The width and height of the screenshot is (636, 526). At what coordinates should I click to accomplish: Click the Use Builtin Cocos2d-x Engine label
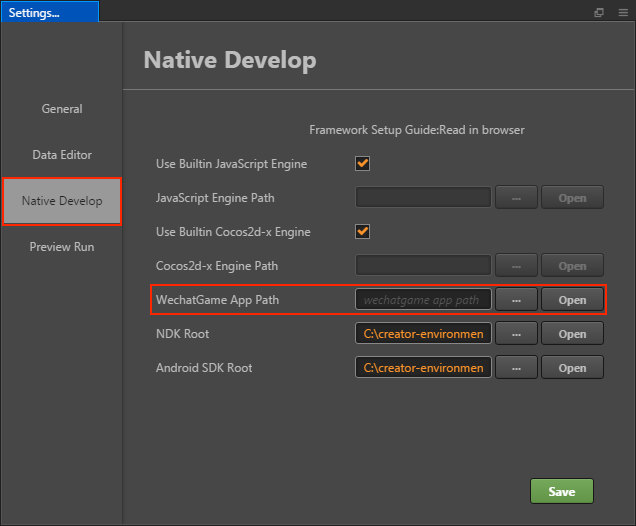point(233,232)
